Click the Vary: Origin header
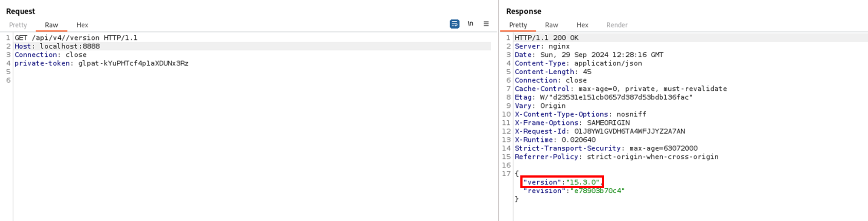This screenshot has height=221, width=868. click(540, 106)
